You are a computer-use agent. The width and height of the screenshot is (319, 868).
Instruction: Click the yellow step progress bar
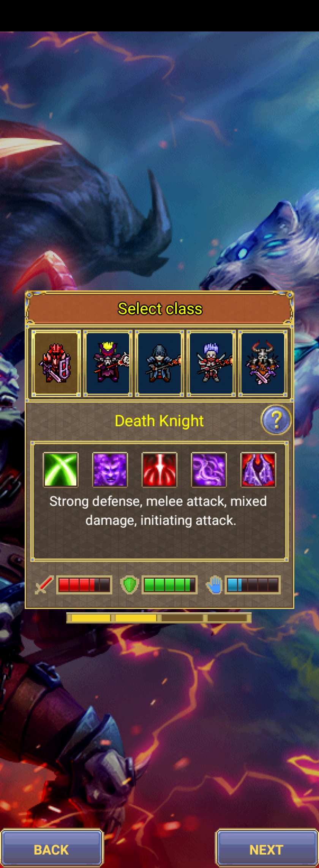[159, 618]
